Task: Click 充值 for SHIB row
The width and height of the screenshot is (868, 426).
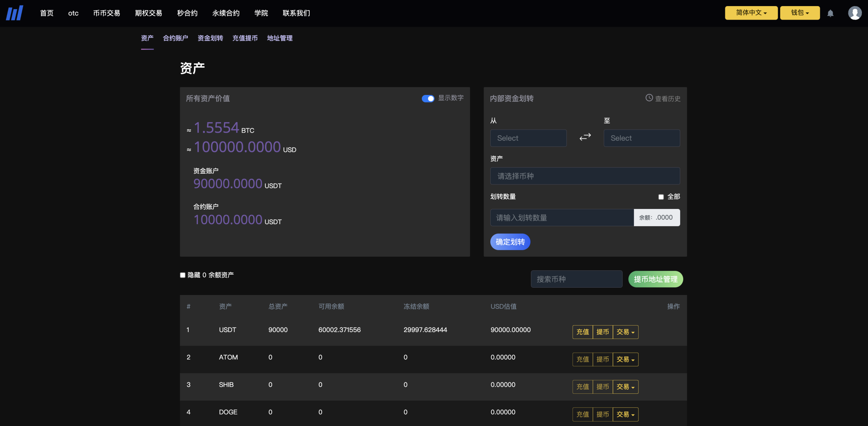Action: pyautogui.click(x=583, y=387)
